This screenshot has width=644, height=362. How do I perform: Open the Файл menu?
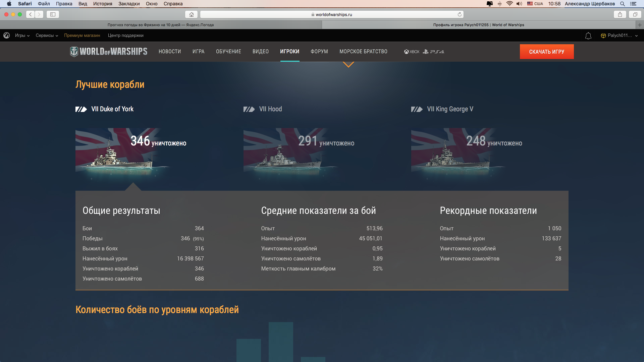click(x=44, y=4)
